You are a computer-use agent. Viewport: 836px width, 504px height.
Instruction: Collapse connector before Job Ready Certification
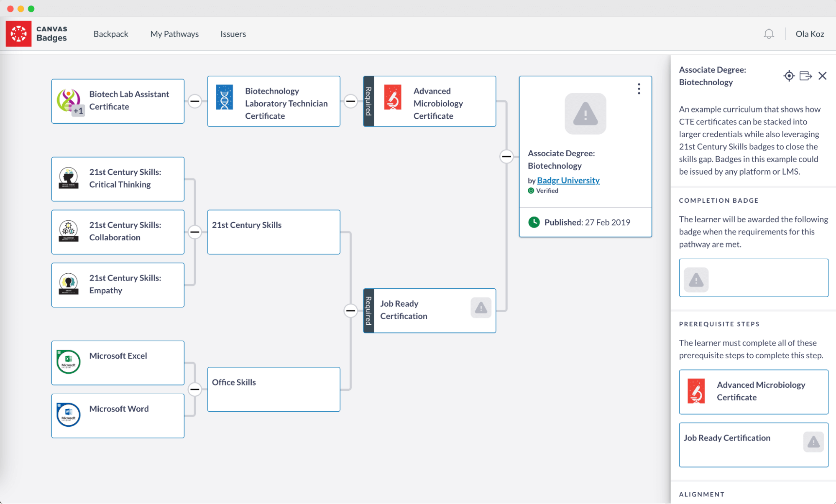click(x=350, y=311)
